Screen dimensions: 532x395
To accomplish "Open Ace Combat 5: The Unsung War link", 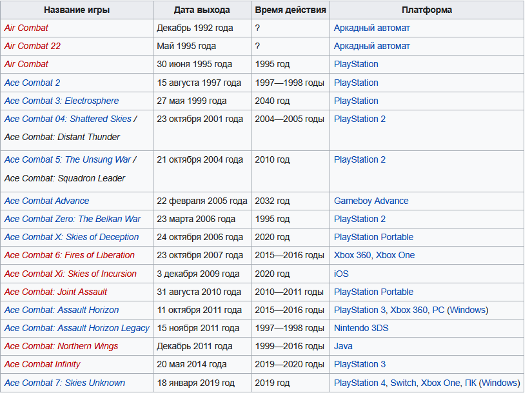I will [67, 159].
